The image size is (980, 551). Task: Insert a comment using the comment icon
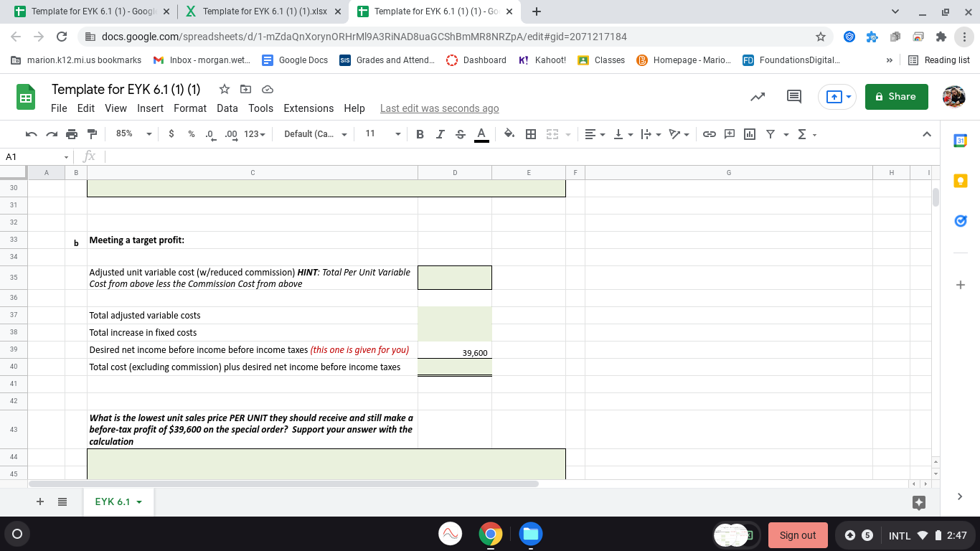(x=729, y=134)
